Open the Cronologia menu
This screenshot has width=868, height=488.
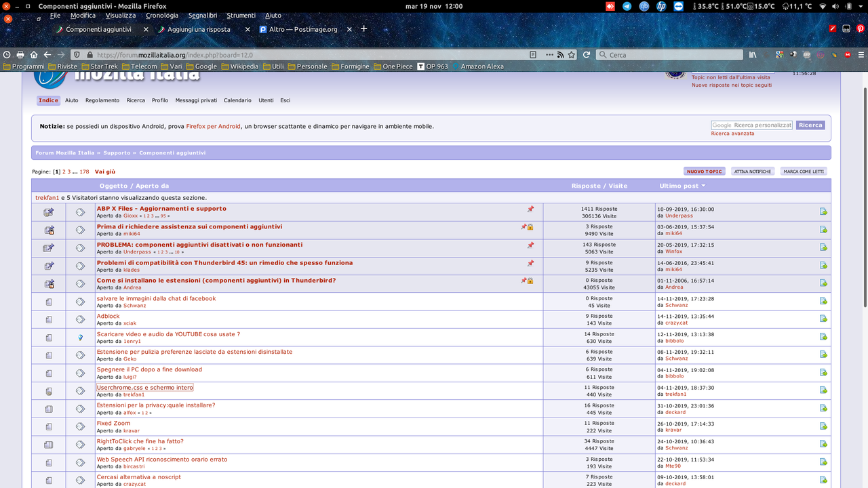(162, 15)
